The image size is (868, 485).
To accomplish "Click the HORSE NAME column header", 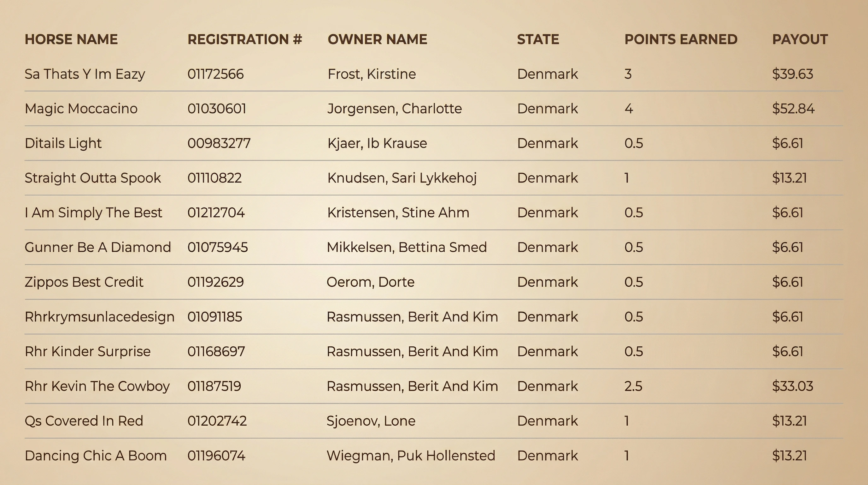I will (x=71, y=39).
